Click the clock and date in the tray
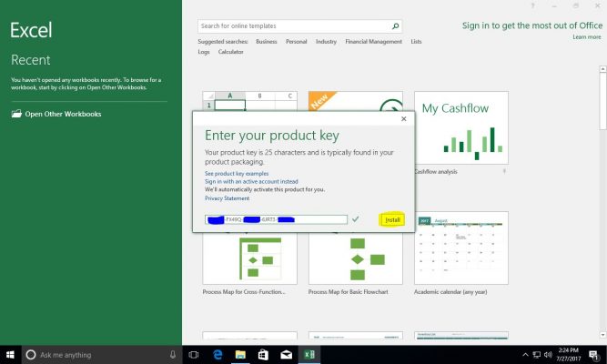The height and width of the screenshot is (364, 607). point(568,355)
